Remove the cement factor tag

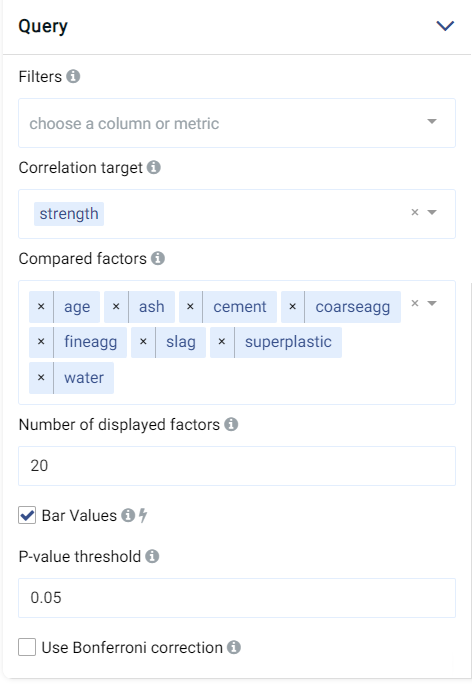click(191, 307)
